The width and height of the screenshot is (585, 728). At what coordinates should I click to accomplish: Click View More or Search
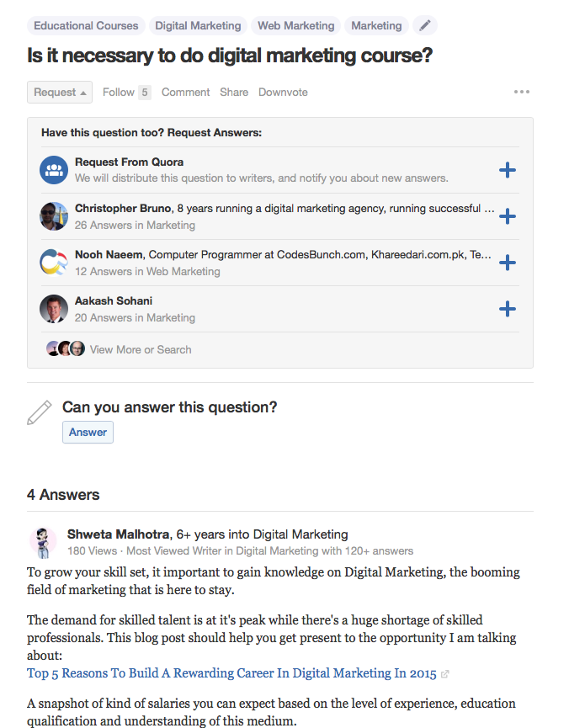click(x=141, y=349)
